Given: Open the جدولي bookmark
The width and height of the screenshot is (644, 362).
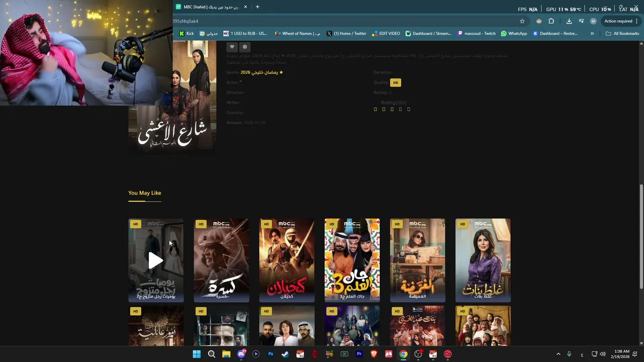Looking at the screenshot, I should tap(209, 34).
